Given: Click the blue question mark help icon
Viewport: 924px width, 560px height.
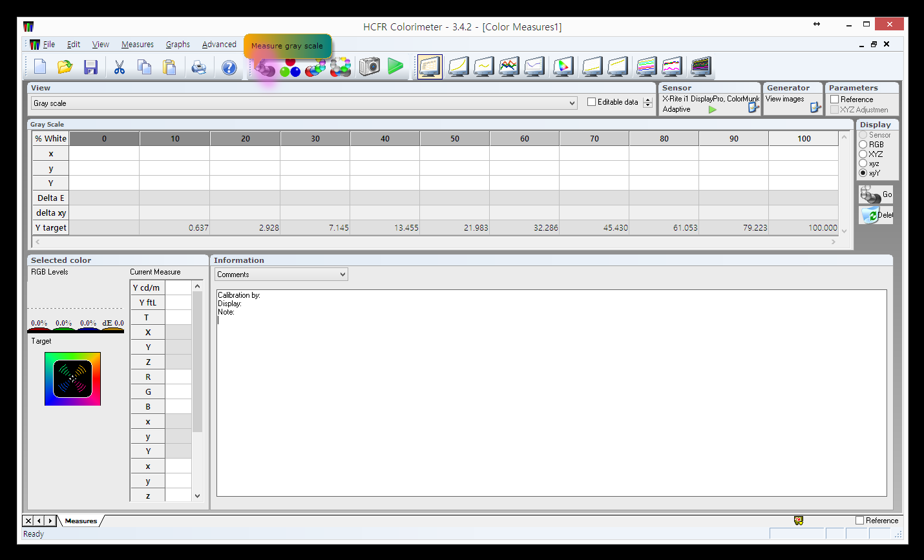Looking at the screenshot, I should [229, 67].
